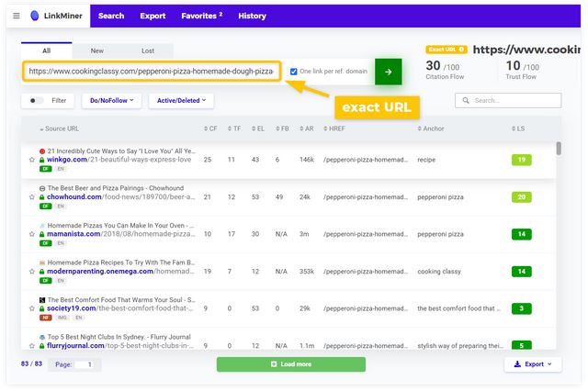This screenshot has width=588, height=391.
Task: Favorite the flurryjournal.com row star
Action: [x=32, y=346]
